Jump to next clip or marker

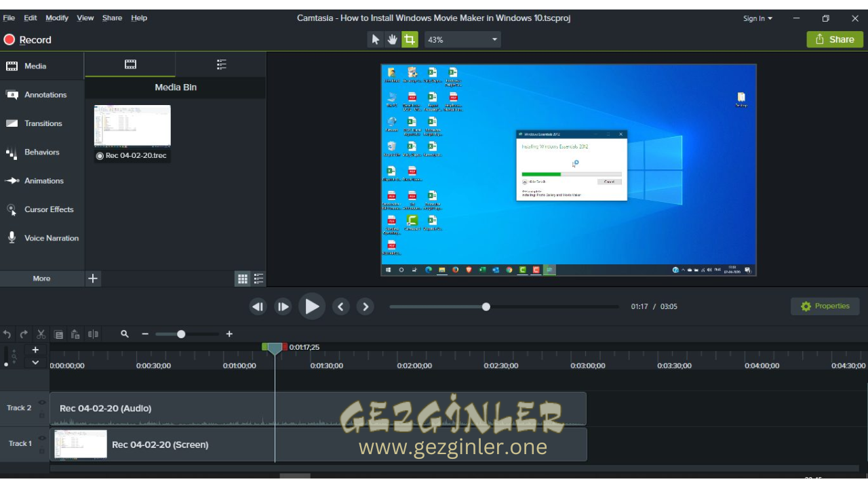[366, 307]
